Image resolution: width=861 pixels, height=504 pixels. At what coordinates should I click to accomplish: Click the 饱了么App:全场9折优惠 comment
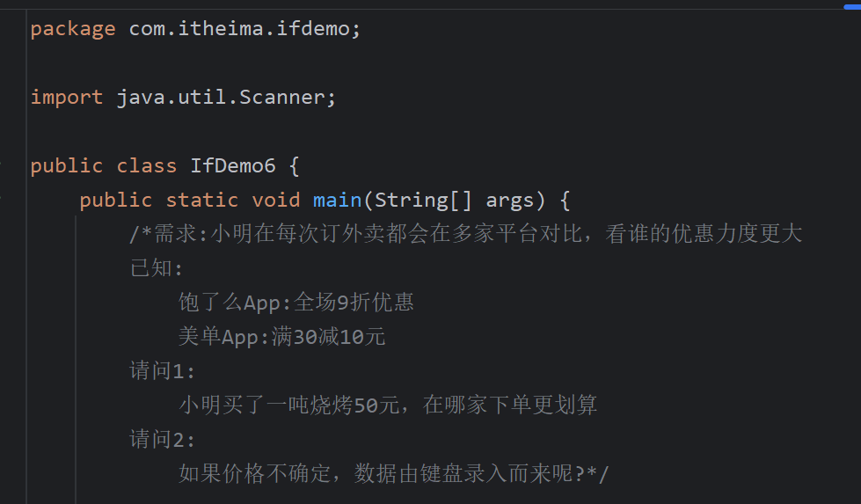click(296, 303)
